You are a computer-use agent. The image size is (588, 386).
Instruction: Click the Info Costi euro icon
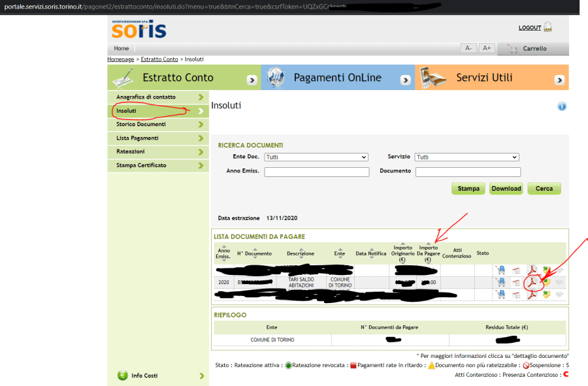coord(122,376)
